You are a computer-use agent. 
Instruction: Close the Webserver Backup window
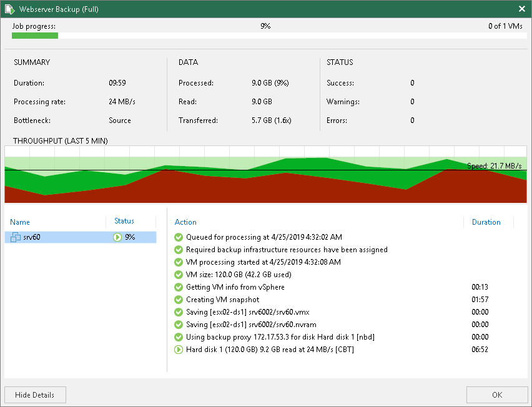522,9
